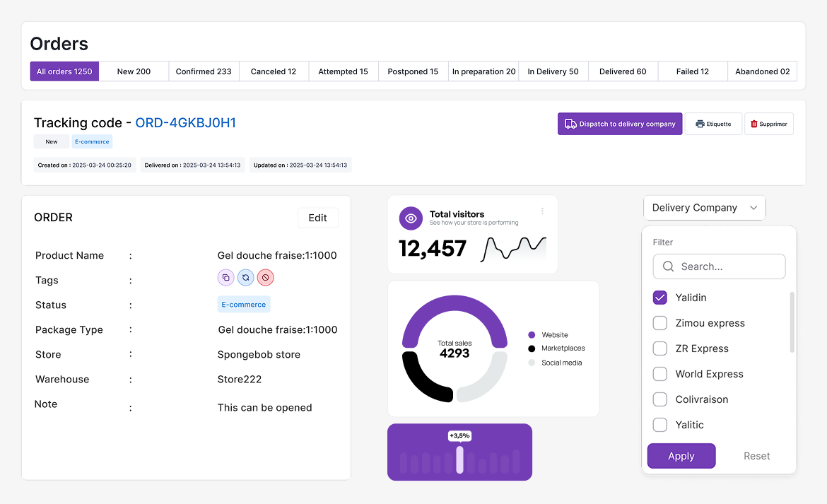This screenshot has height=504, width=827.
Task: Click the red blocked tag icon
Action: pyautogui.click(x=265, y=278)
